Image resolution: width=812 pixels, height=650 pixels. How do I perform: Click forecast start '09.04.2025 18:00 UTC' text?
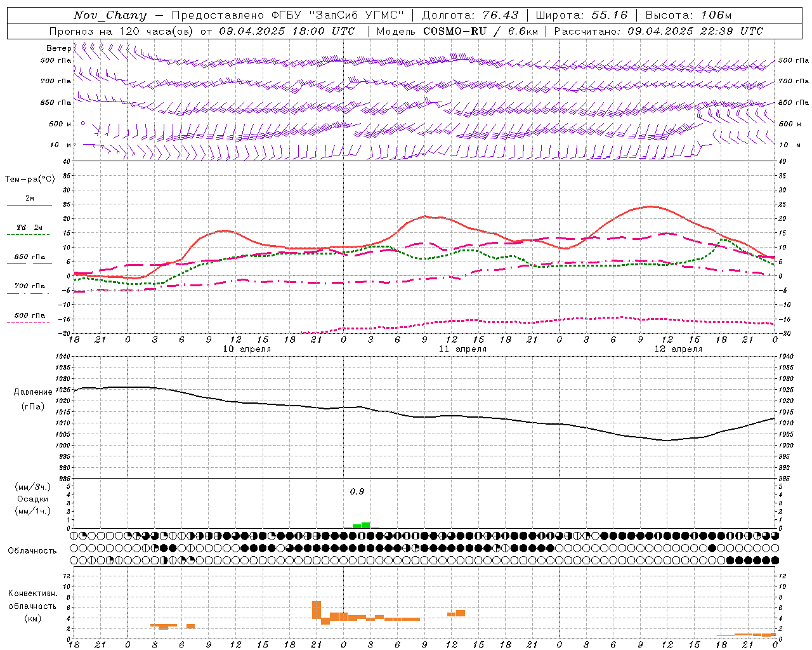click(x=287, y=31)
